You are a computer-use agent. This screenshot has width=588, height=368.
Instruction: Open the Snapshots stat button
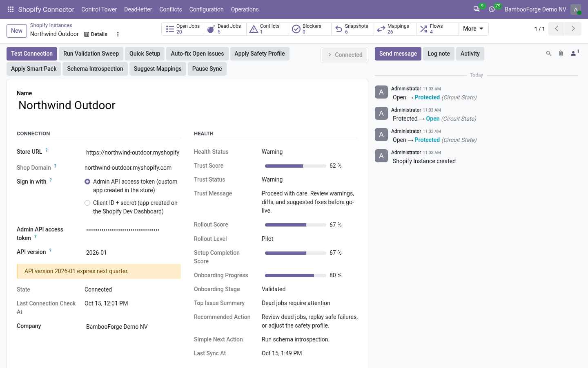click(x=352, y=29)
